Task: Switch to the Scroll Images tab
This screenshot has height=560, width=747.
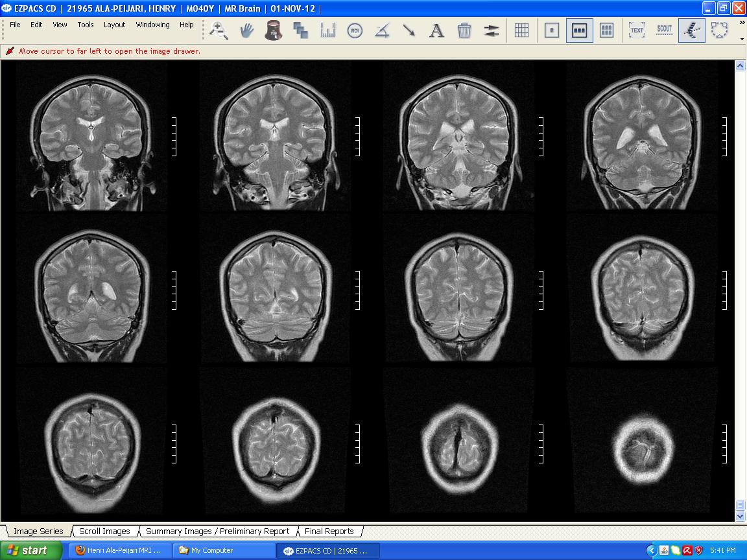Action: click(x=104, y=531)
